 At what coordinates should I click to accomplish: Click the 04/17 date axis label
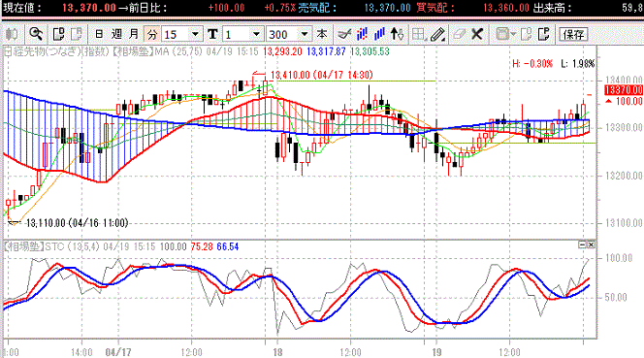118,352
